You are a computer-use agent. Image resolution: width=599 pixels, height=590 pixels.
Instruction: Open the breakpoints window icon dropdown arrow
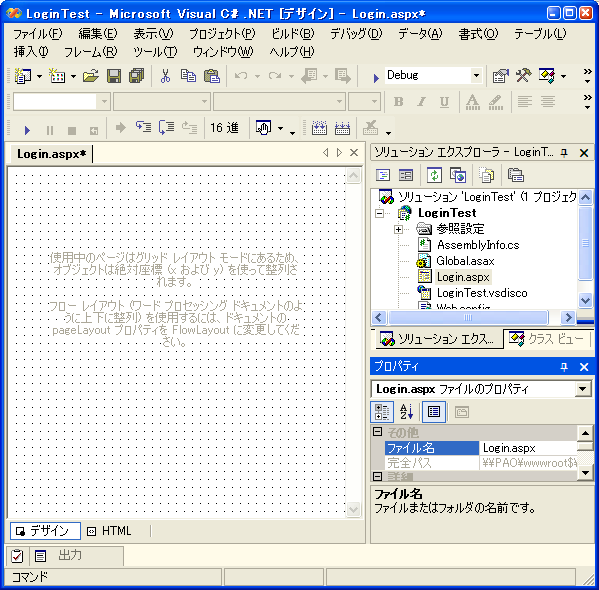280,128
